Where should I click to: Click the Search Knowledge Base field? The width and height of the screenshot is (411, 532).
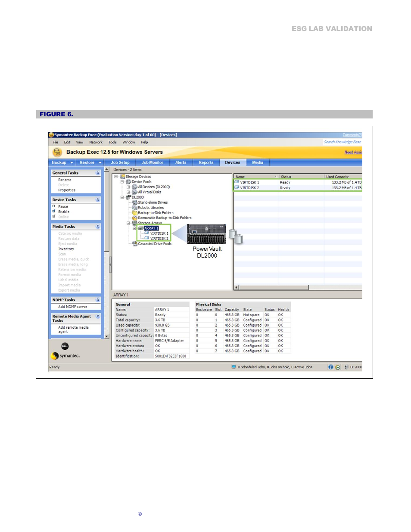(342, 142)
